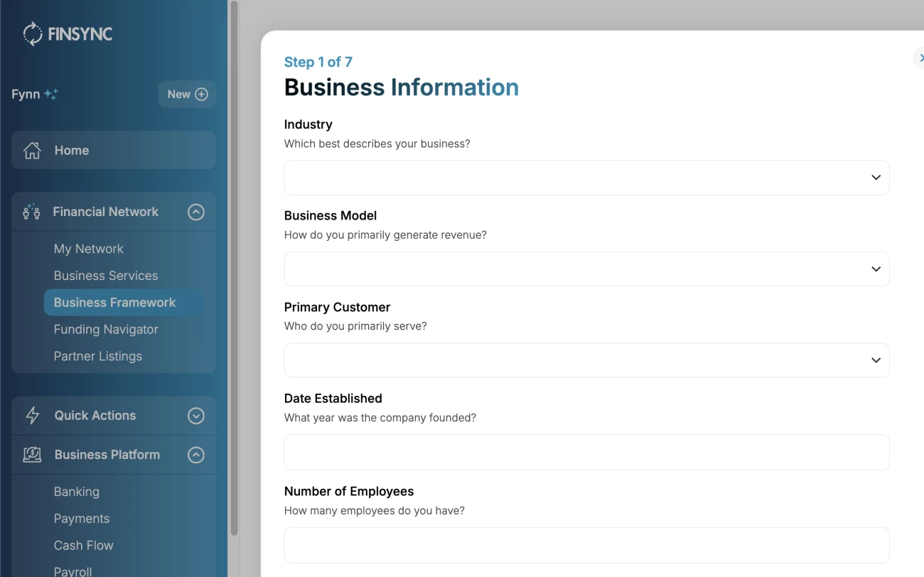Collapse the Business Platform section
The height and width of the screenshot is (577, 924).
[196, 455]
